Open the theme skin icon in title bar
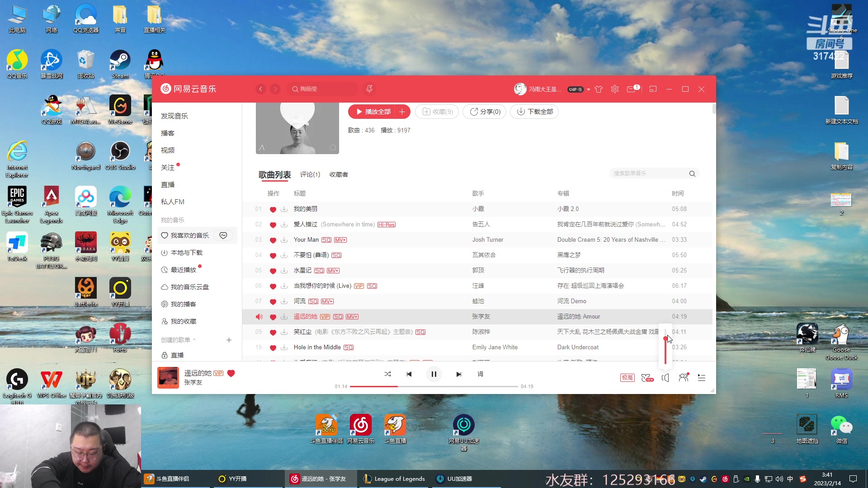868x488 pixels. click(x=598, y=89)
